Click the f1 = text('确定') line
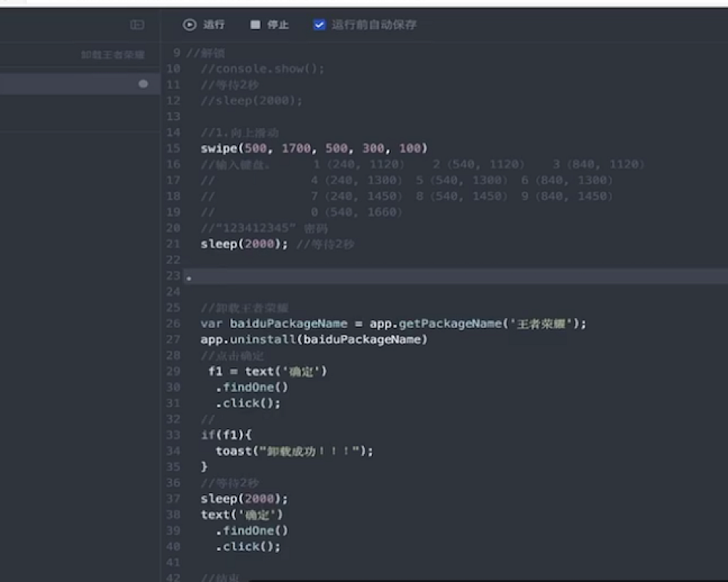 (x=268, y=372)
